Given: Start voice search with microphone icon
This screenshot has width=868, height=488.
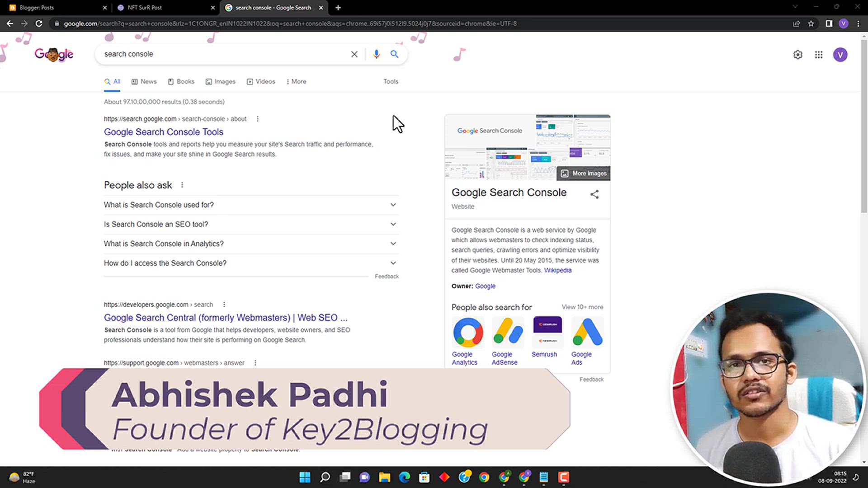Looking at the screenshot, I should tap(376, 54).
